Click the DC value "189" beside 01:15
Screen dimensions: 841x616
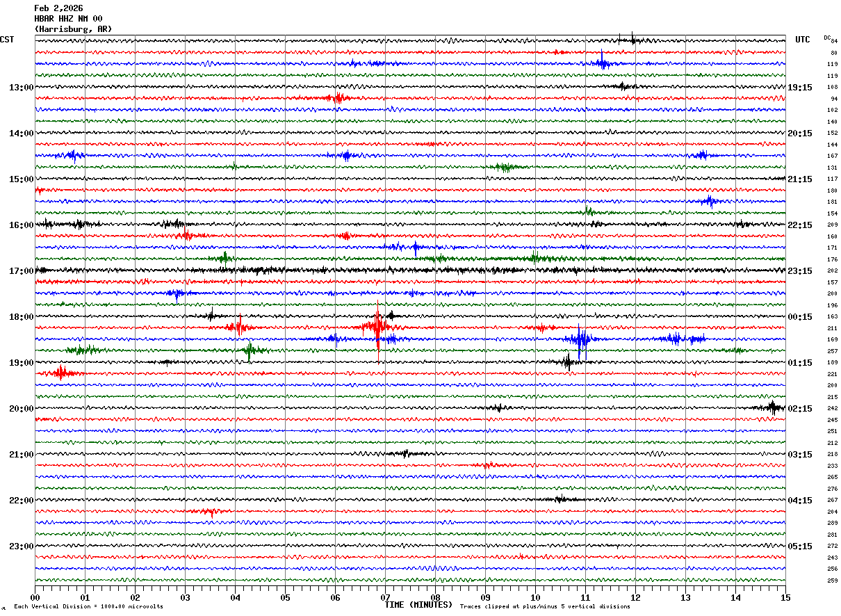click(832, 363)
